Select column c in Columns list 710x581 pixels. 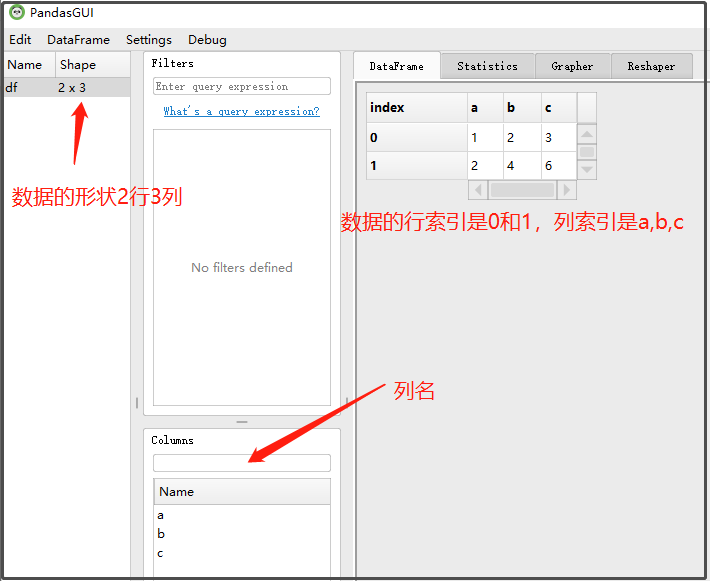(x=242, y=553)
